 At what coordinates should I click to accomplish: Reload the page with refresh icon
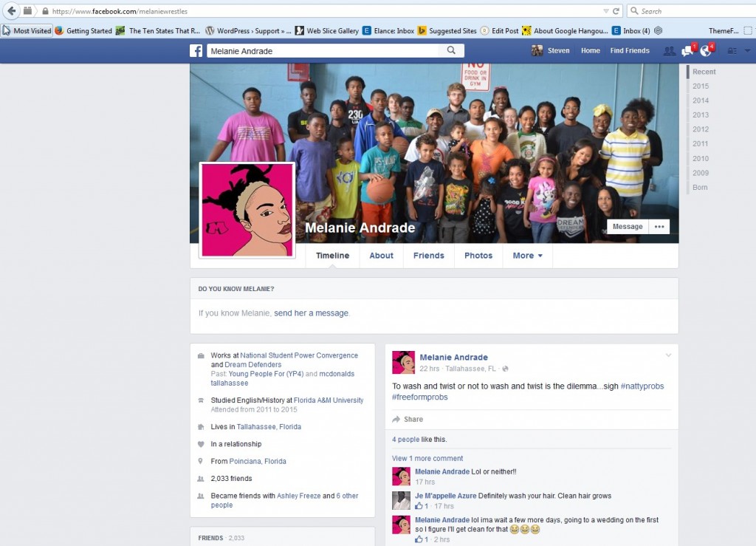tap(615, 11)
